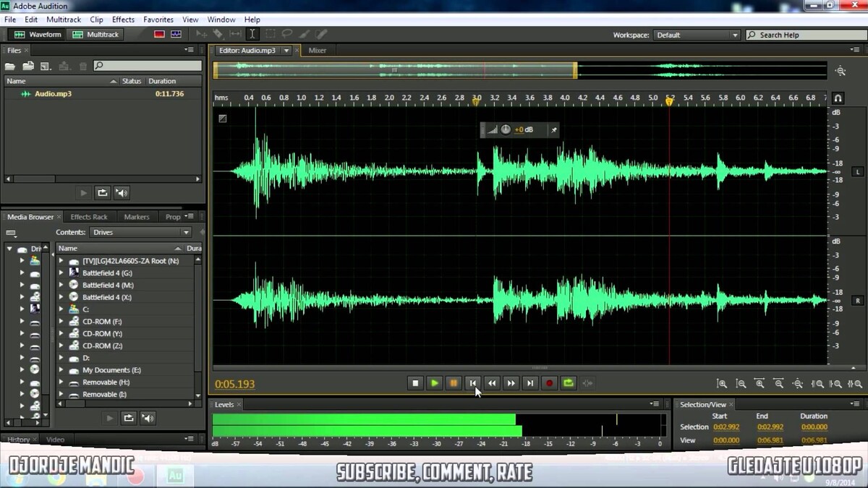Click the New File icon in Files panel
The height and width of the screenshot is (488, 868).
point(46,66)
